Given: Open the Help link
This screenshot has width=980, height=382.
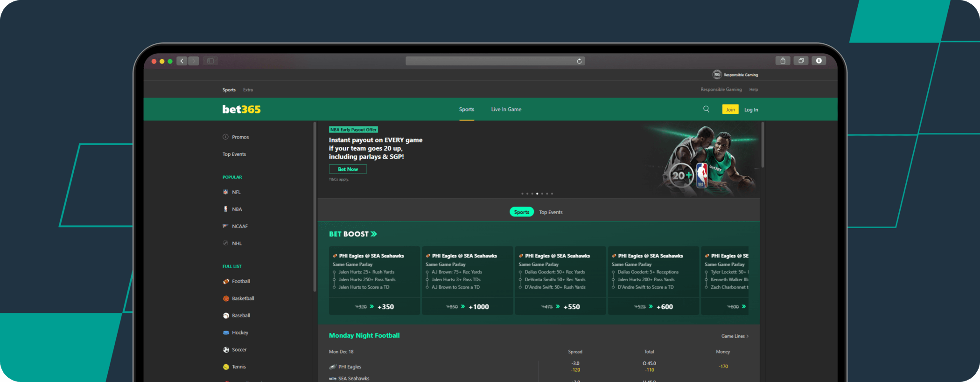Looking at the screenshot, I should coord(754,90).
